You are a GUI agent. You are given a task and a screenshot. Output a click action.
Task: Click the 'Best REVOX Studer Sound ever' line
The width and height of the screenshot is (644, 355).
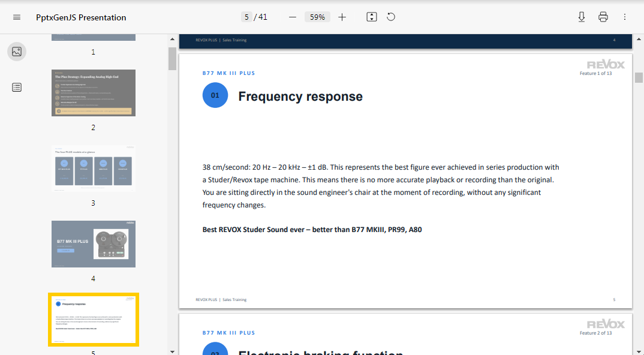(312, 230)
